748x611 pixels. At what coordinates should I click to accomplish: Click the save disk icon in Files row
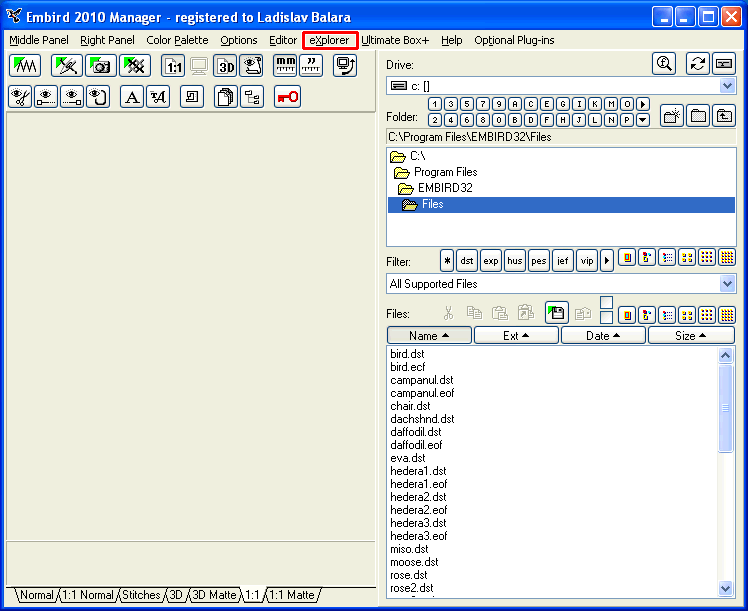pyautogui.click(x=557, y=313)
